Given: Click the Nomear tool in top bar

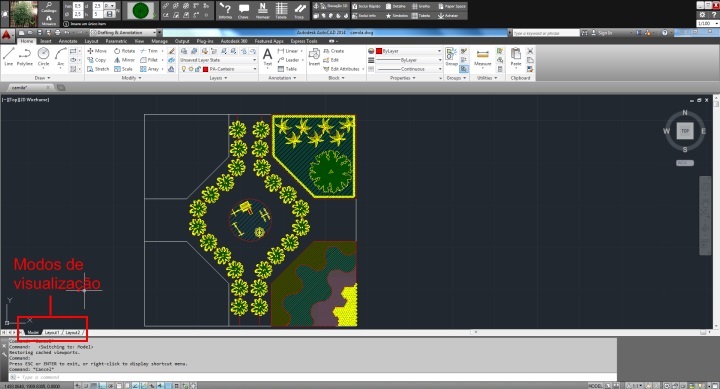Looking at the screenshot, I should pos(263,11).
